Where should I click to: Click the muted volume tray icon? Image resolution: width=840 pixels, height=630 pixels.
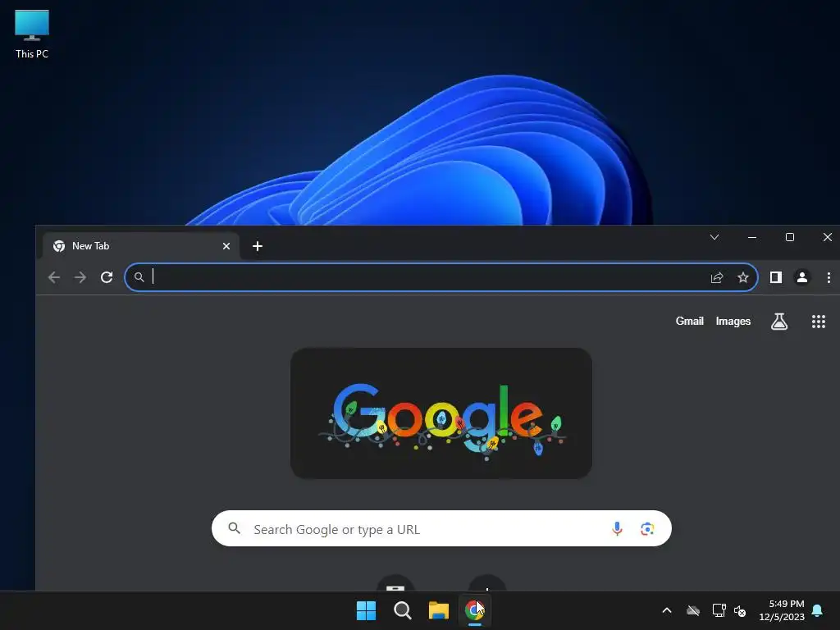tap(740, 610)
